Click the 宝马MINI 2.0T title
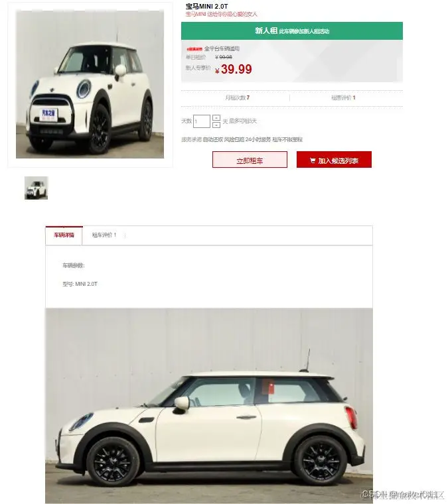 click(206, 6)
